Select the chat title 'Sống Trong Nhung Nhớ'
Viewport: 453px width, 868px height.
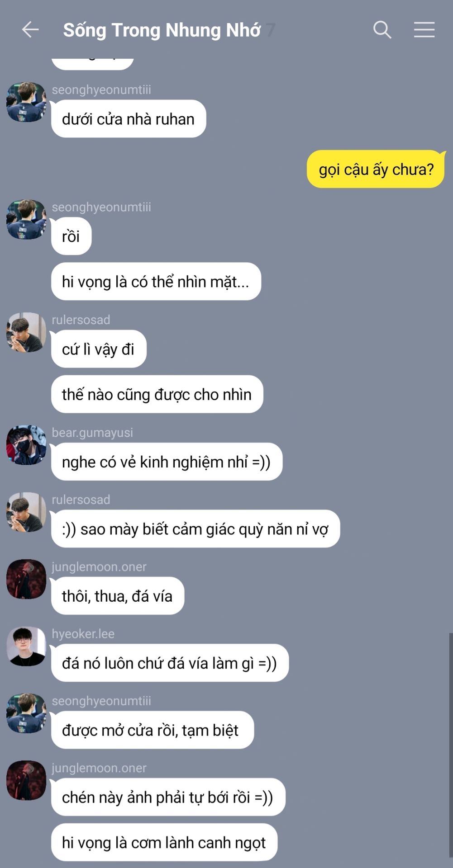click(x=162, y=30)
